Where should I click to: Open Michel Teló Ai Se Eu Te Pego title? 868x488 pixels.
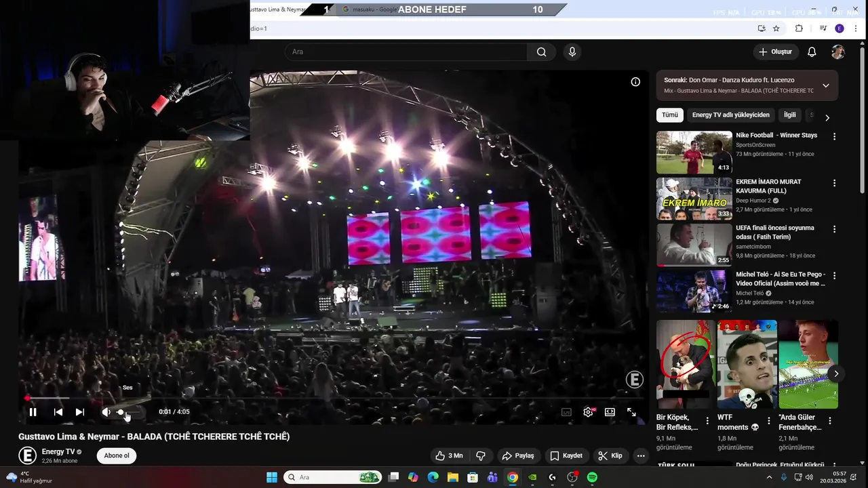[781, 279]
